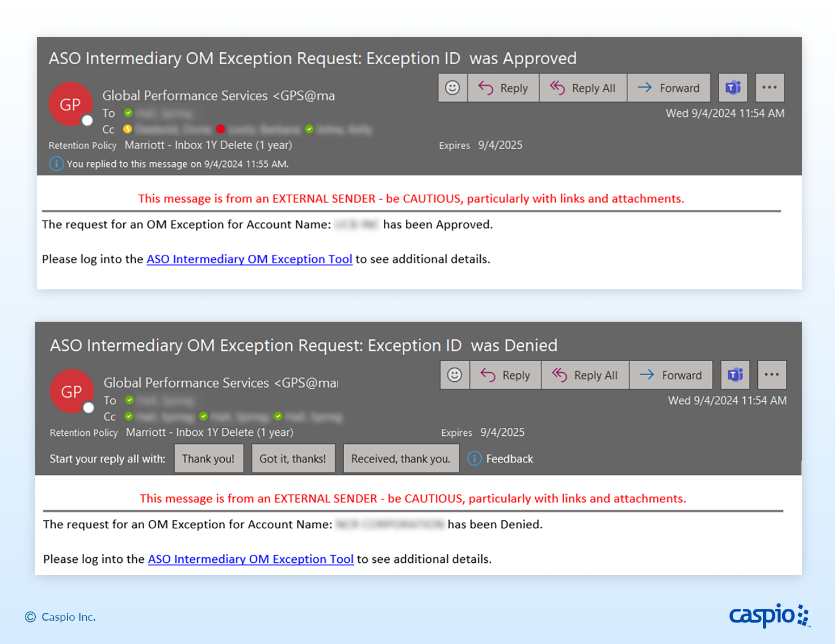Viewport: 835px width, 644px height.
Task: Open Teams share icon in Approved email
Action: click(733, 88)
